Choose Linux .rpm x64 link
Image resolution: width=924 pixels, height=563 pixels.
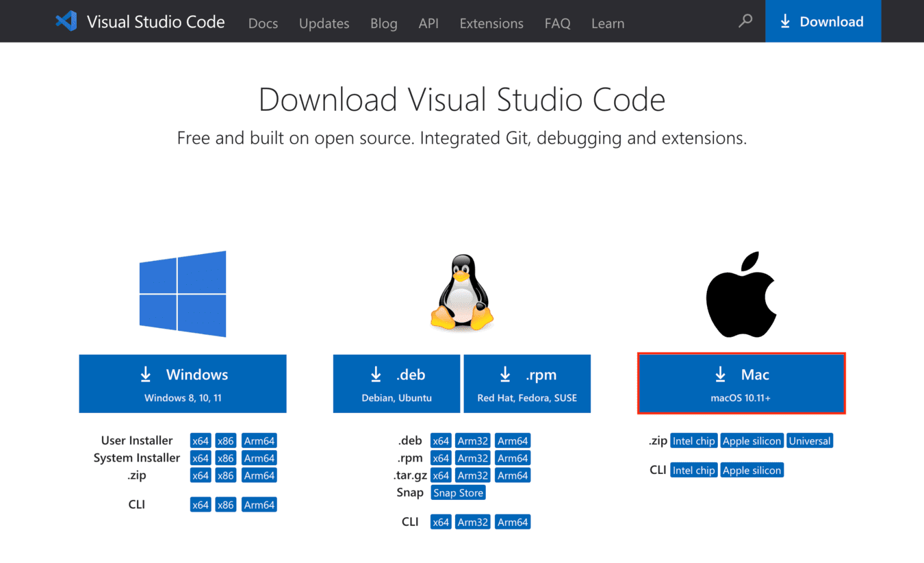click(x=441, y=458)
